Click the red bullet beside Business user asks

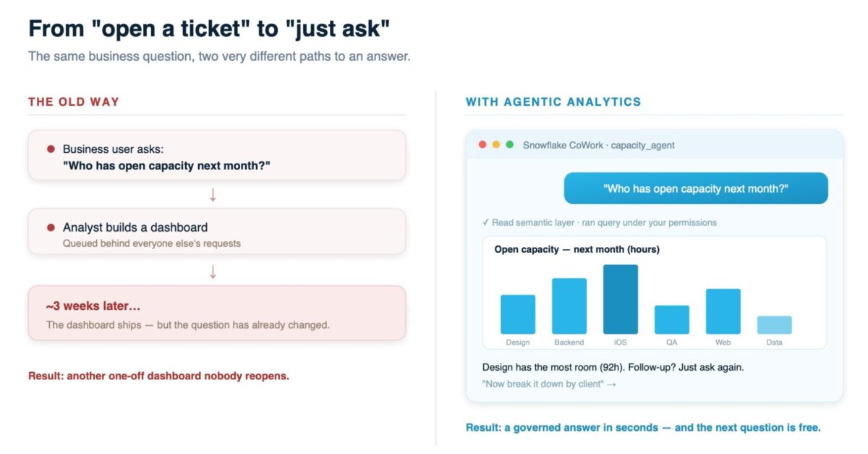pos(51,149)
